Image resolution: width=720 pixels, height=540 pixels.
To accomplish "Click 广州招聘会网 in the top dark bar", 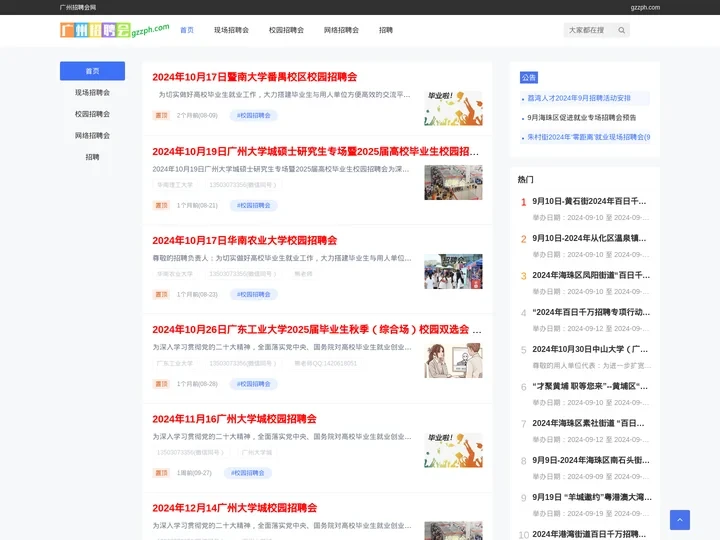I will click(78, 7).
